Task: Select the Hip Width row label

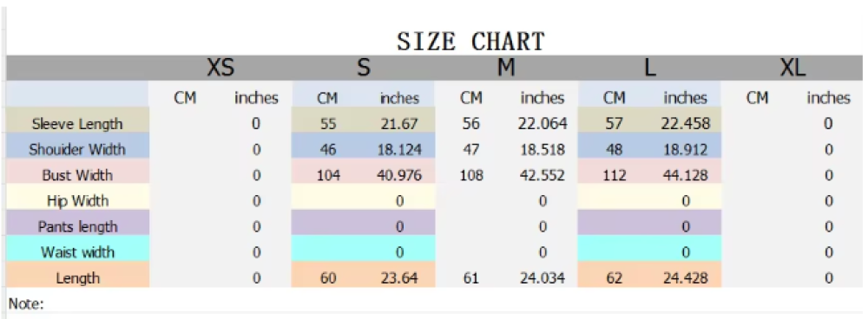Action: [77, 201]
